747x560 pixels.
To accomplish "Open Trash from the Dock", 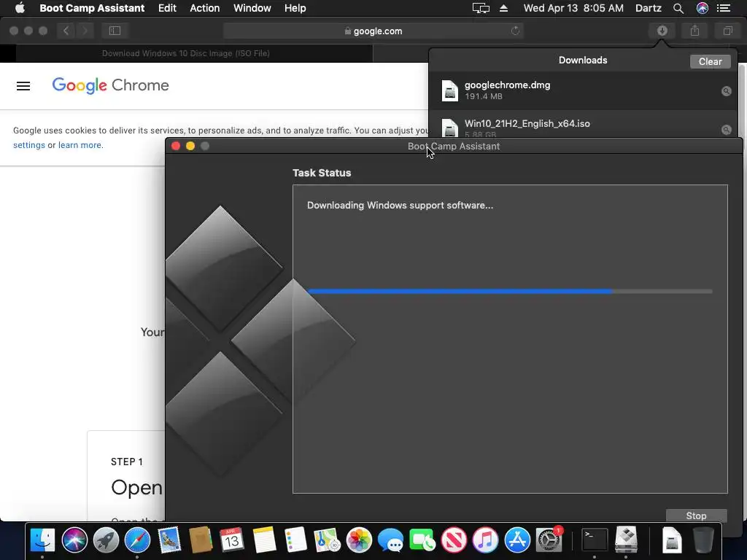I will 703,540.
